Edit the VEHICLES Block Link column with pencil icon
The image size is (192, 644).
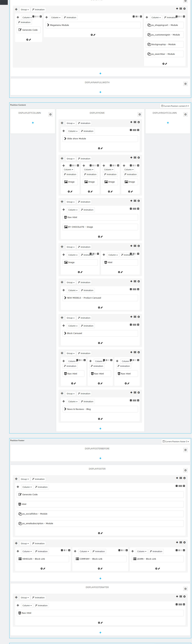[x=44, y=568]
